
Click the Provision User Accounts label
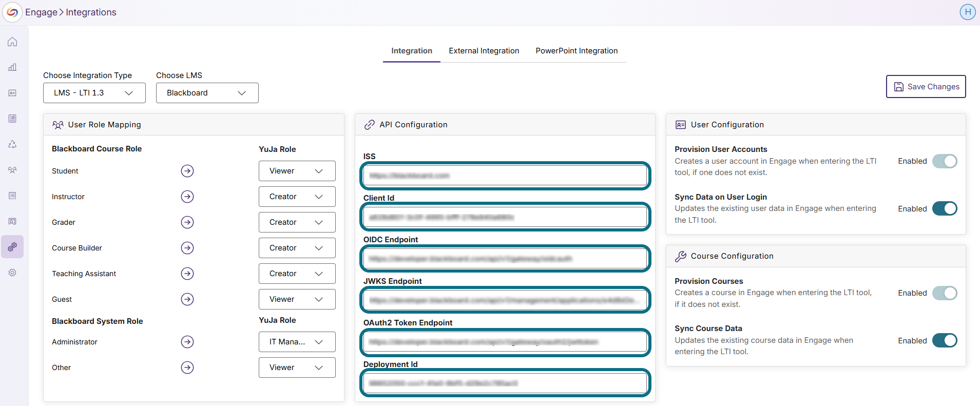pos(721,149)
